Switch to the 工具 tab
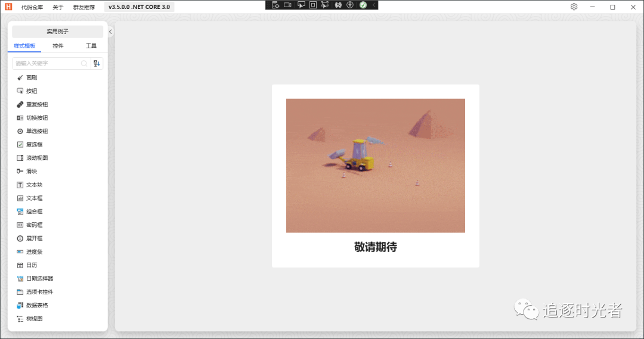 [x=91, y=46]
